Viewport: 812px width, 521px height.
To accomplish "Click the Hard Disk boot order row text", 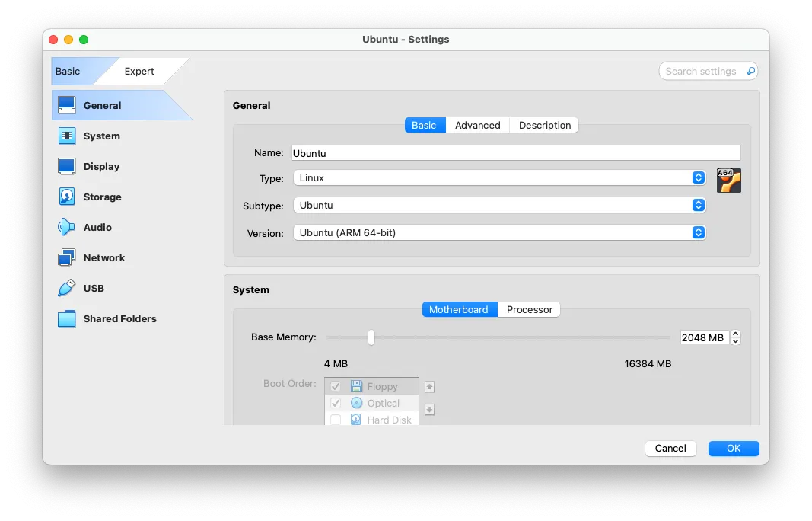I will [x=389, y=420].
